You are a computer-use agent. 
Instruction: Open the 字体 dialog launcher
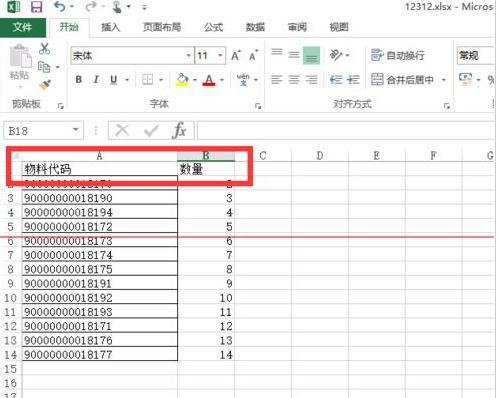tap(258, 106)
